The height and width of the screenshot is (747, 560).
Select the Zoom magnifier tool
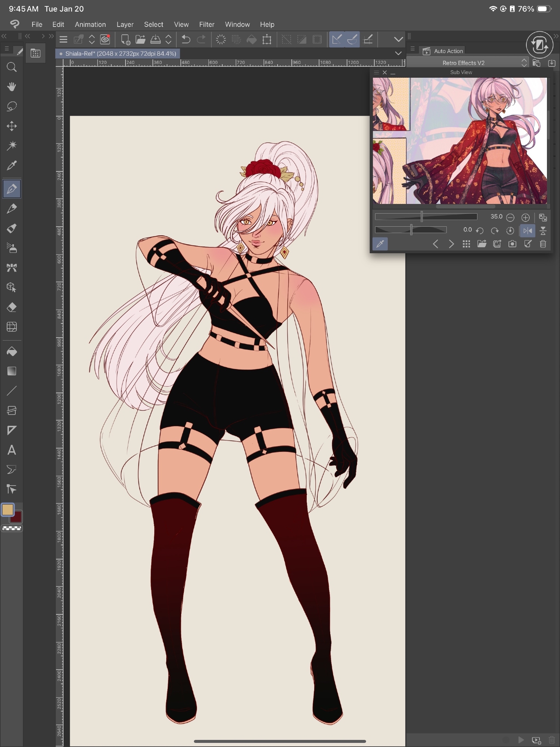12,67
